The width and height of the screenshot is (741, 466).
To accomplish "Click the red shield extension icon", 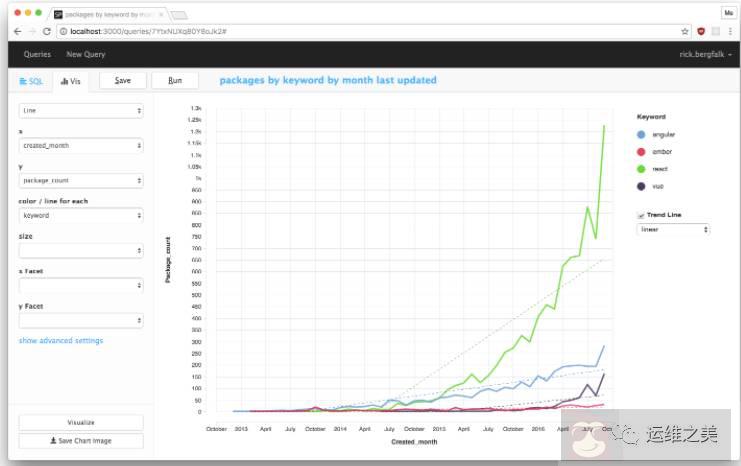I will (x=701, y=32).
